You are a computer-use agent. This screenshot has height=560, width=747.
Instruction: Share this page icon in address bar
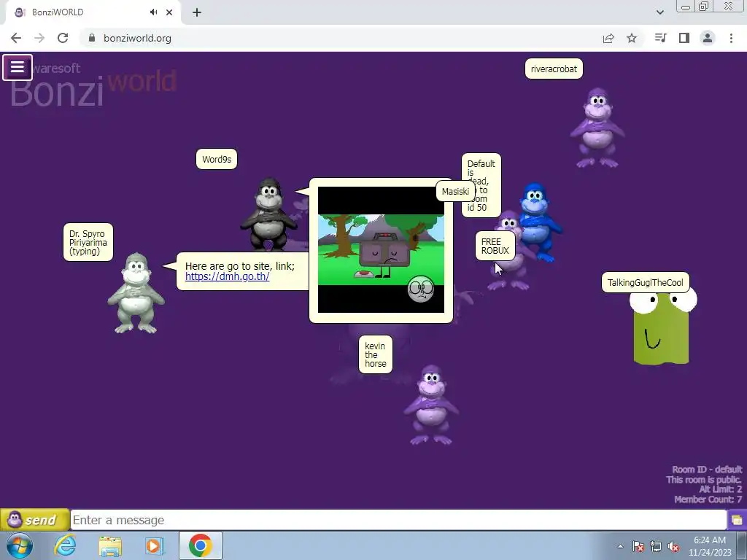click(x=608, y=38)
